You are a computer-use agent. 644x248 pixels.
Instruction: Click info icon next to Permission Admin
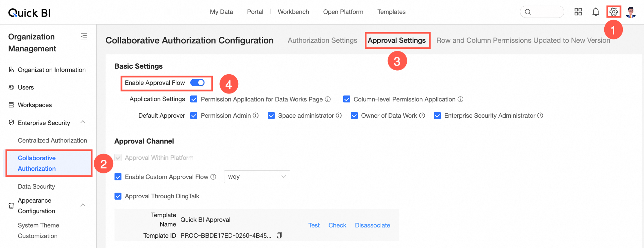(256, 116)
